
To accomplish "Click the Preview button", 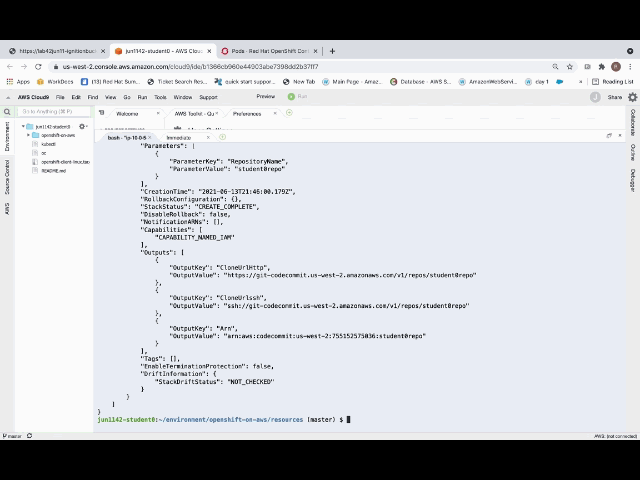I will coord(266,96).
